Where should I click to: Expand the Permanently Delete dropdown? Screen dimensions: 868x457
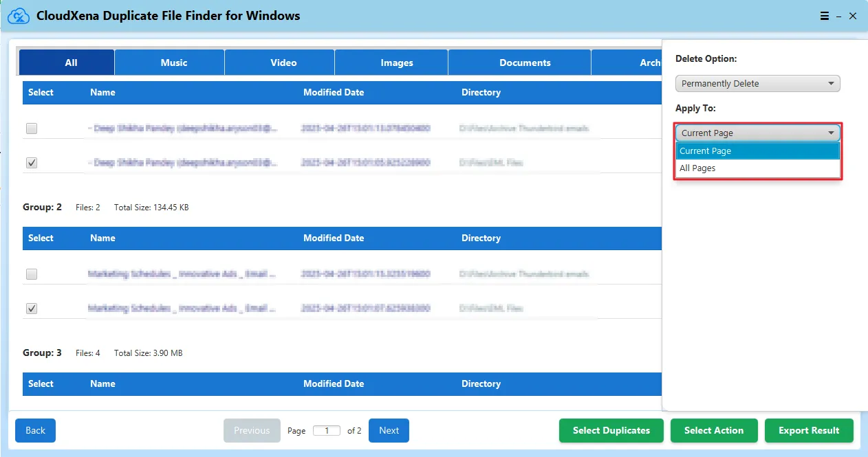(757, 84)
